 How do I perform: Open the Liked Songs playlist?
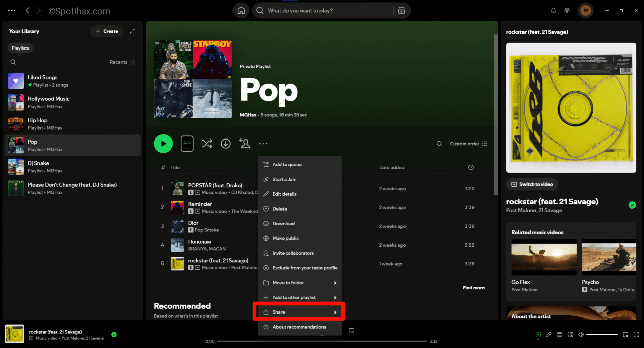(73, 81)
